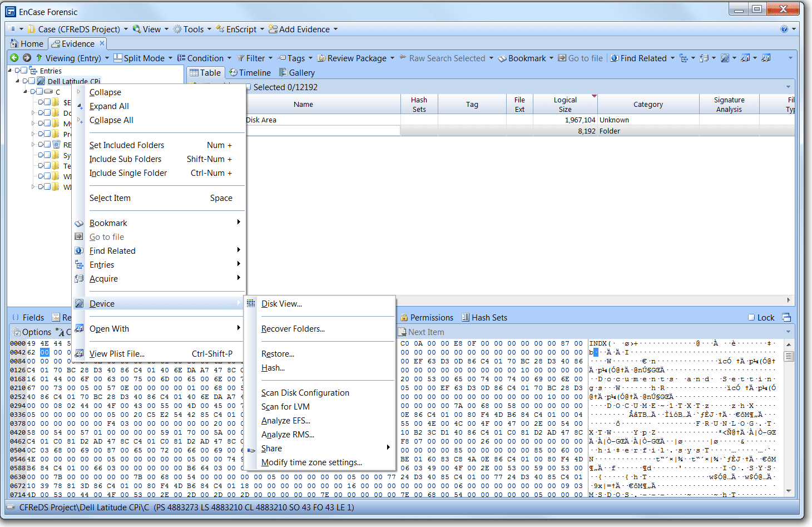Click the Find Related toolbar icon

615,58
